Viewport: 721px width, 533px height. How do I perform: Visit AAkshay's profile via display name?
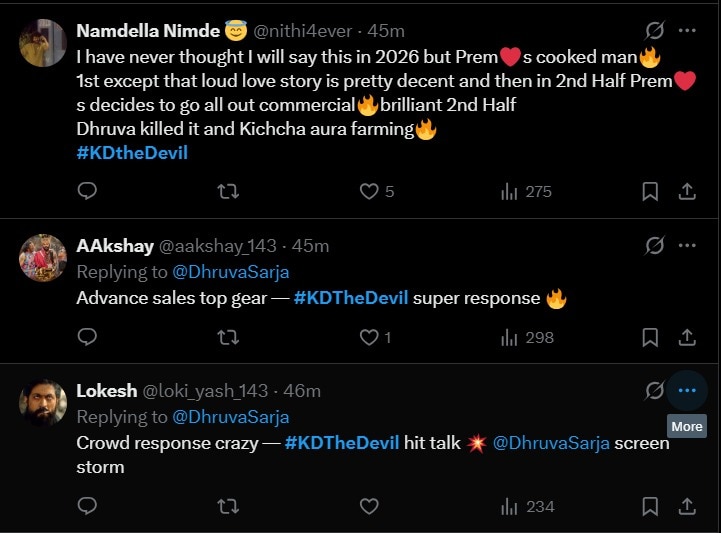(x=115, y=246)
